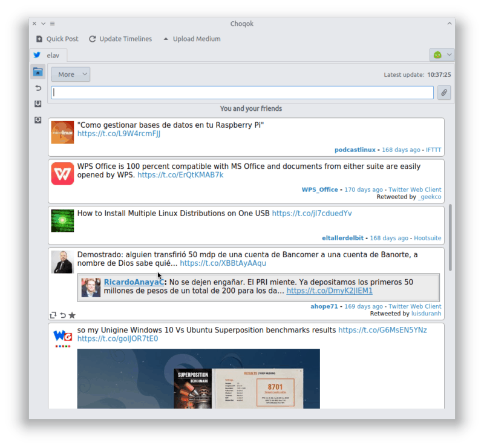Open the RicardoAnayaC profile link
Image resolution: width=484 pixels, height=448 pixels.
(x=134, y=282)
